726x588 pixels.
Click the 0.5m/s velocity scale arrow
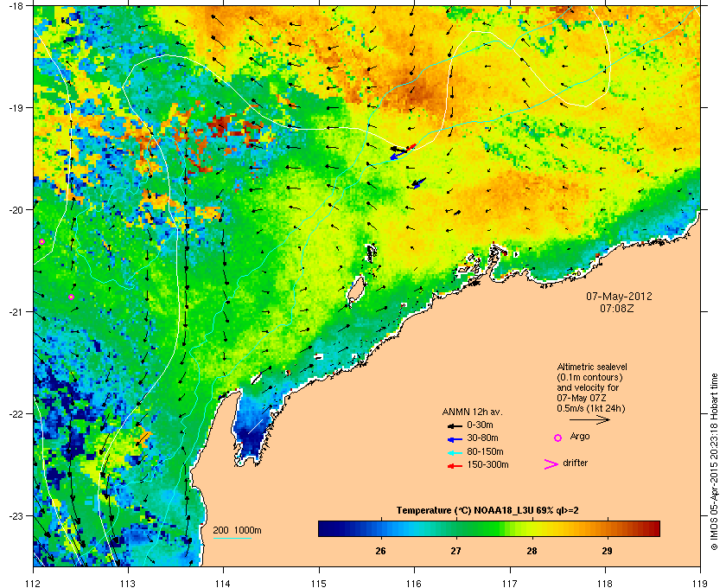click(x=589, y=420)
